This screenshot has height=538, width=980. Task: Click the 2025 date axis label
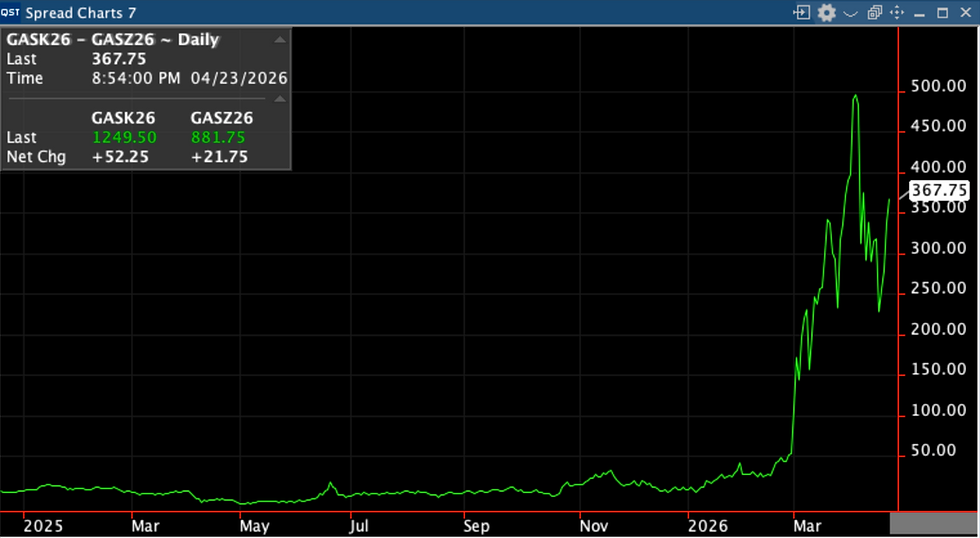pos(43,526)
